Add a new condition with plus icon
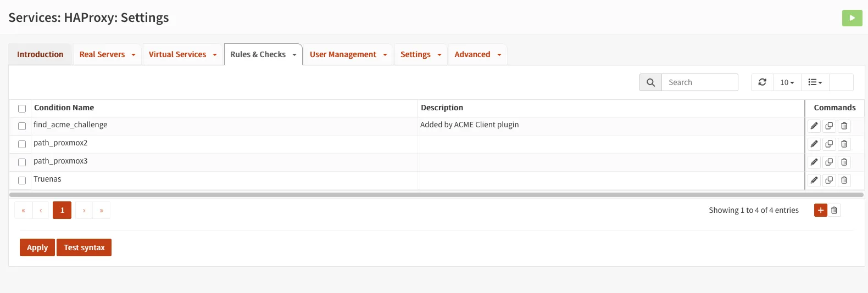This screenshot has height=293, width=868. pyautogui.click(x=820, y=210)
